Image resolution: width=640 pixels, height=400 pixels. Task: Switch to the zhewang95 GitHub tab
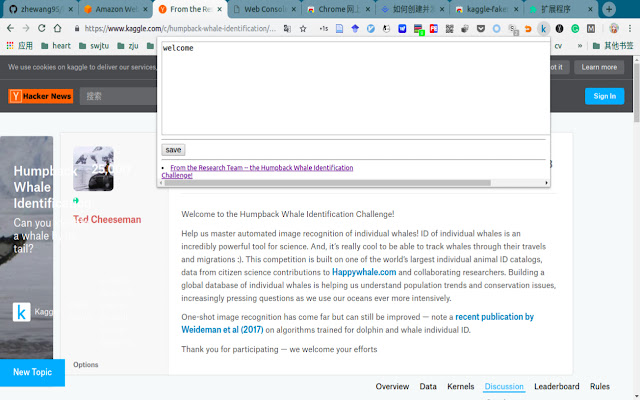[x=38, y=9]
